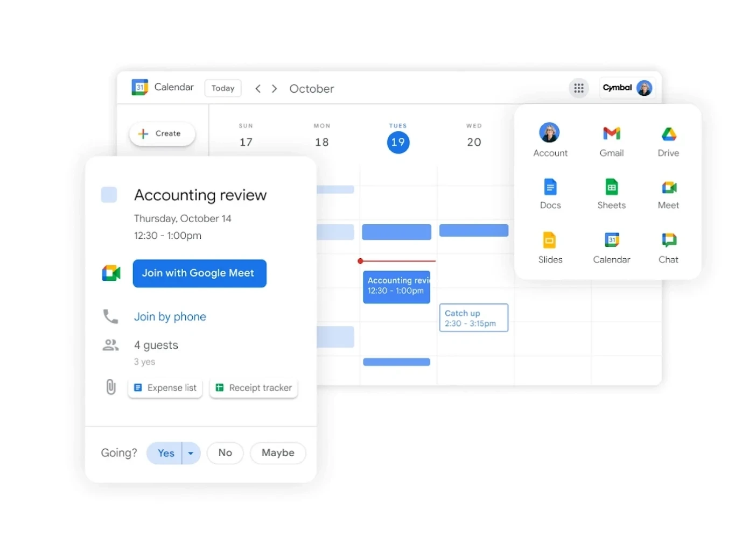The height and width of the screenshot is (538, 756).
Task: Expand the Yes RSVP options arrow
Action: [x=191, y=453]
